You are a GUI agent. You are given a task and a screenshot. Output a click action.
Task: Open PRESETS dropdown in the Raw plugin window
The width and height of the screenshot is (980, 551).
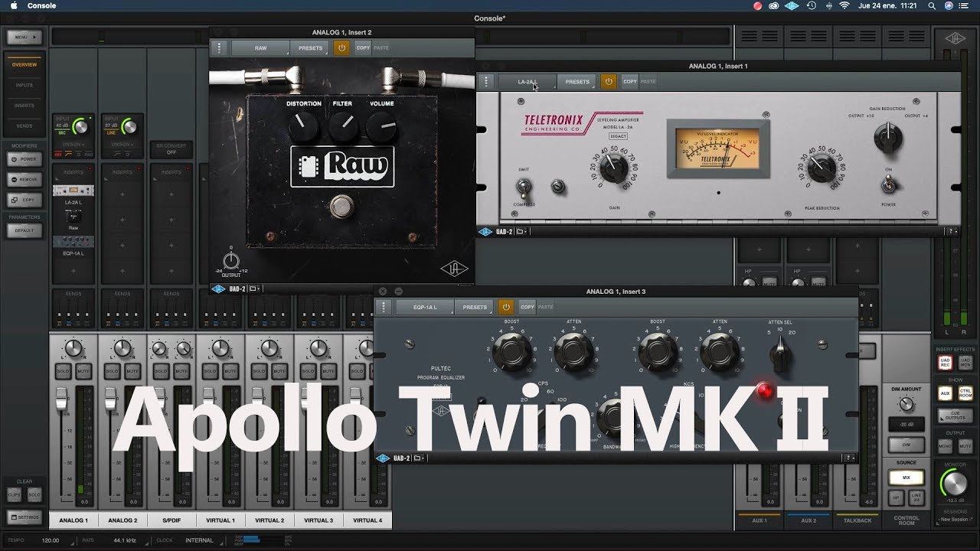click(311, 48)
